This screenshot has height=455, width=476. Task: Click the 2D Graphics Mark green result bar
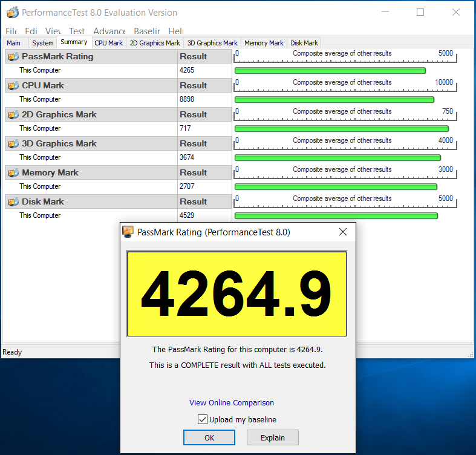coord(342,129)
